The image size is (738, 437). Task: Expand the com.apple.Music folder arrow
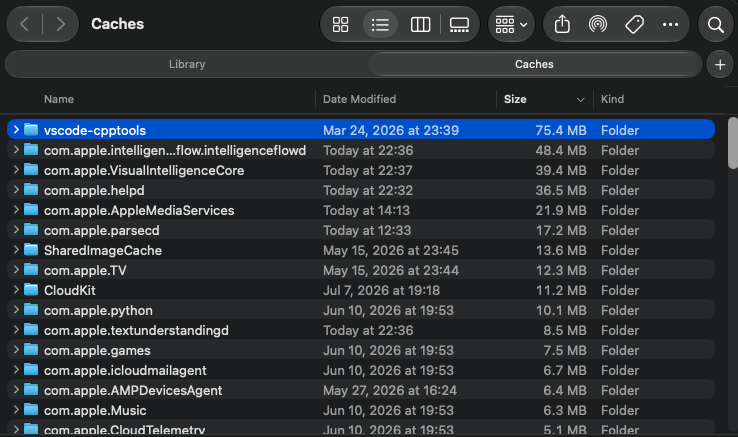(16, 410)
